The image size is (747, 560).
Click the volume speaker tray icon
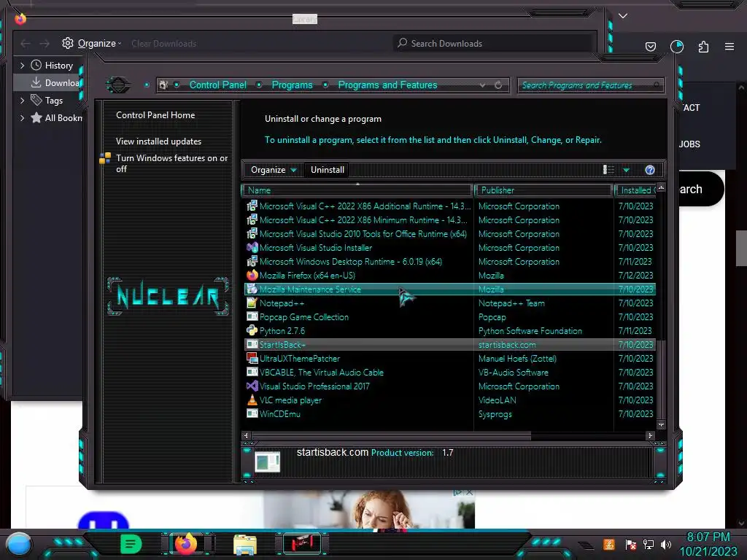coord(666,544)
